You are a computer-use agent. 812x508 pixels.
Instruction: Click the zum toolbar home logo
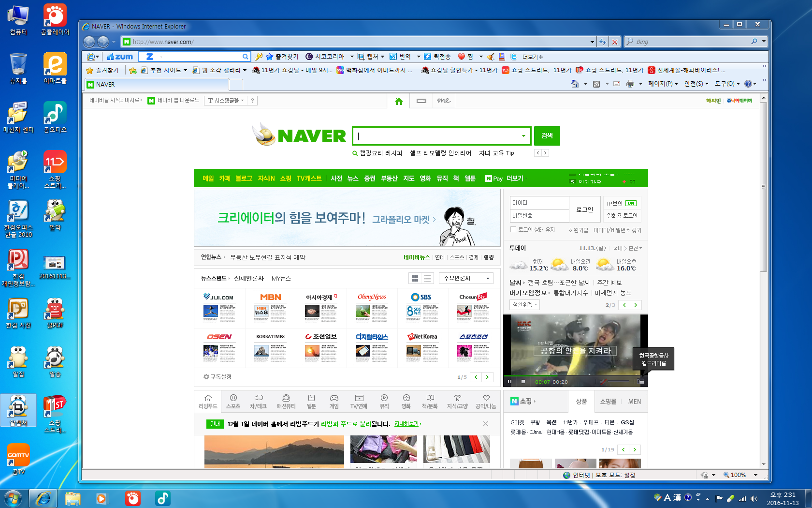[x=120, y=57]
